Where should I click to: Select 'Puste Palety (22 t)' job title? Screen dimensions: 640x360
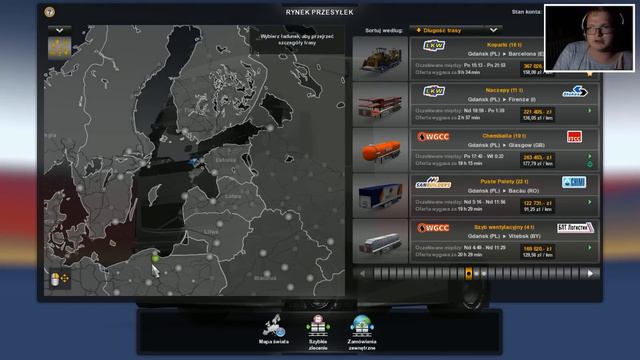tap(504, 182)
